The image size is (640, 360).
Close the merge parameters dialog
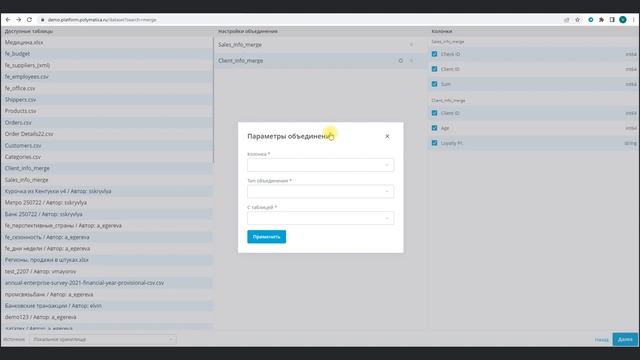[x=387, y=136]
